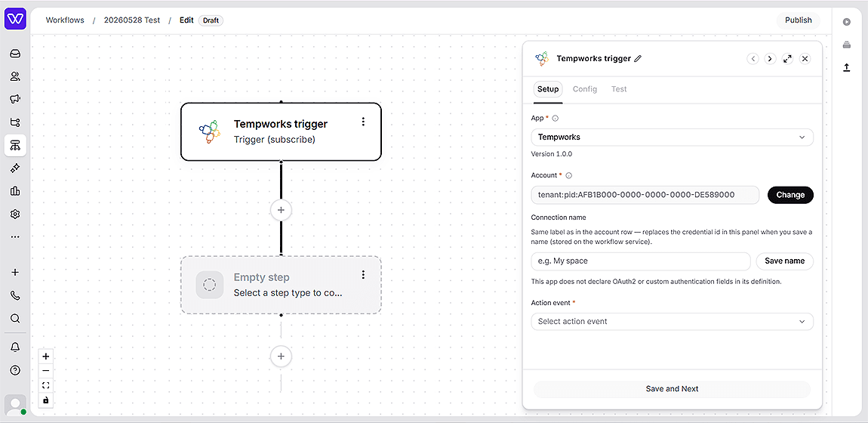Switch to the Setup tab

pyautogui.click(x=548, y=89)
